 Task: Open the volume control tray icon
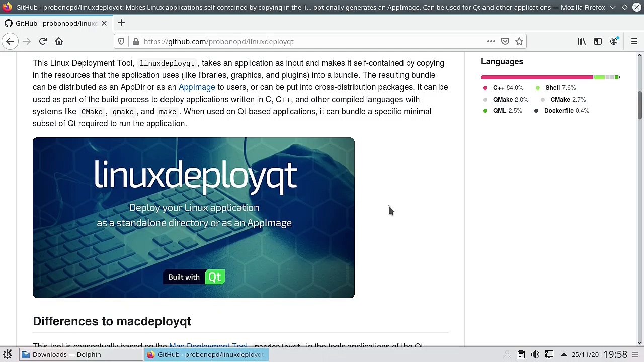pyautogui.click(x=535, y=354)
